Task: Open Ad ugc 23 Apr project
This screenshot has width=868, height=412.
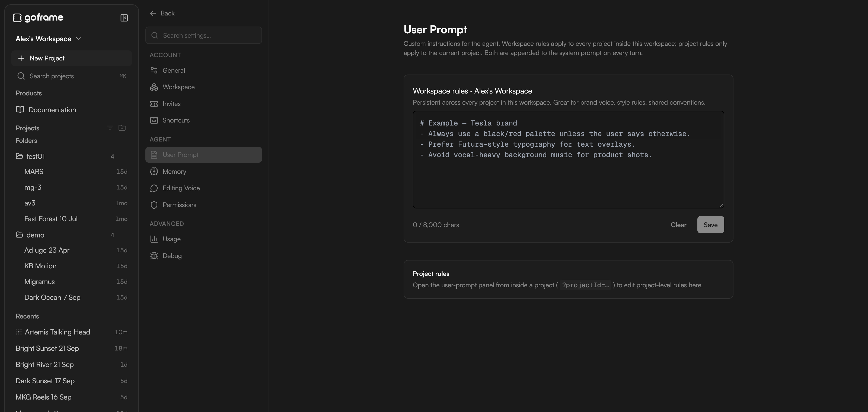Action: tap(71, 250)
